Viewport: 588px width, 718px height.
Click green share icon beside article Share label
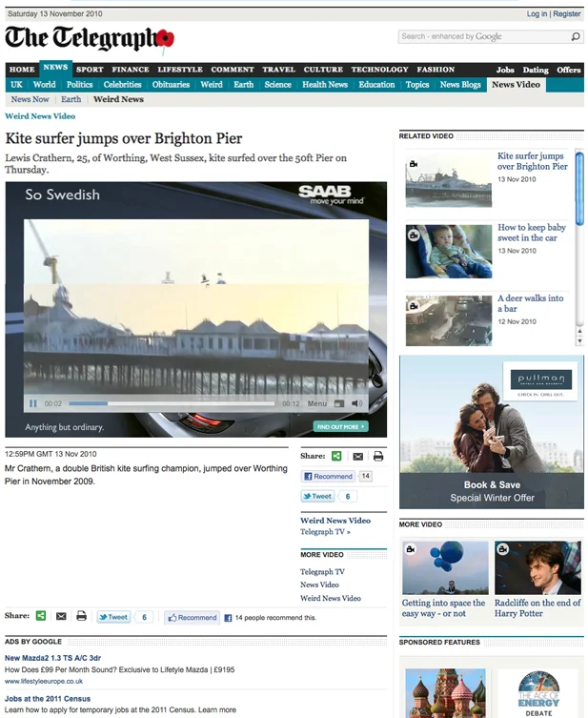tap(336, 456)
